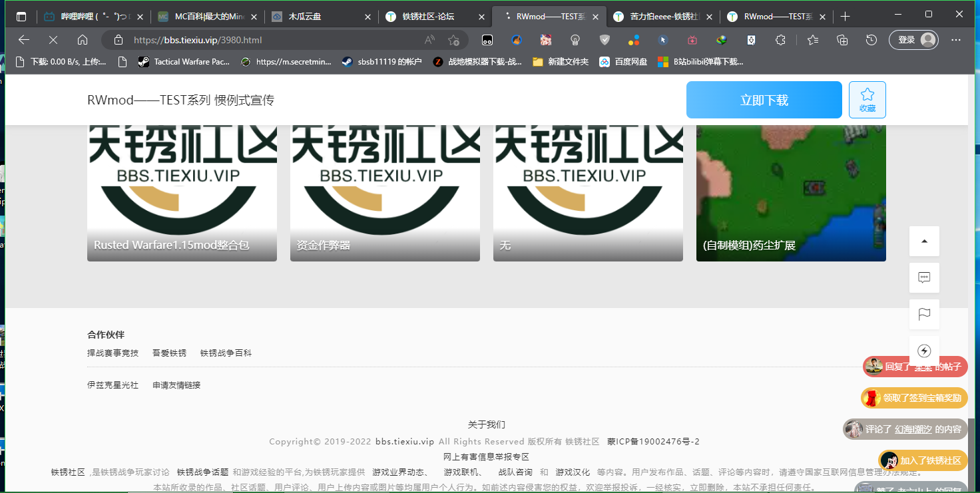The image size is (980, 493).
Task: Open the (自制模组)药尘扩展 thumbnail card
Action: (x=791, y=193)
